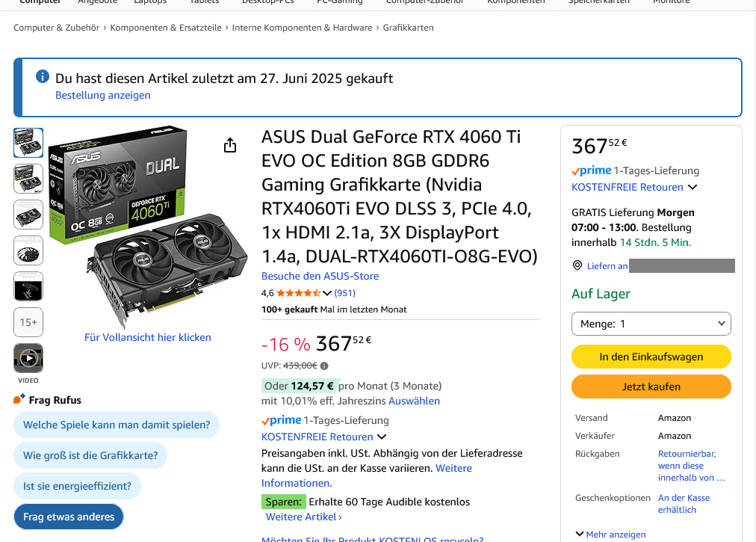
Task: Click the info icon next to UVP price
Action: point(324,366)
